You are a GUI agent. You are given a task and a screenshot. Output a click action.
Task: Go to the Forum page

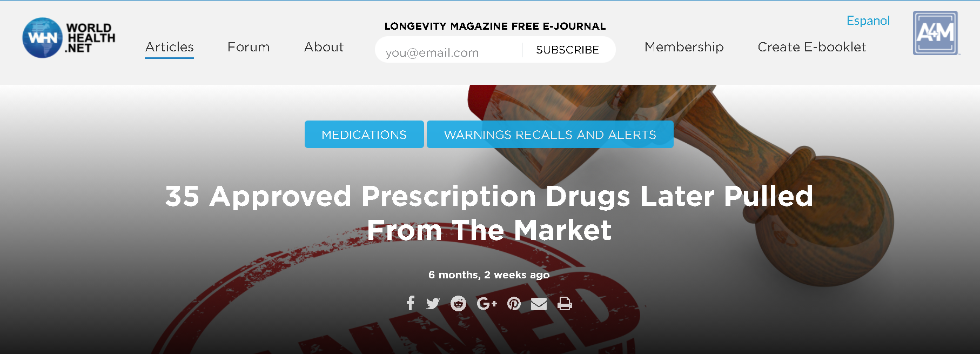click(x=249, y=47)
